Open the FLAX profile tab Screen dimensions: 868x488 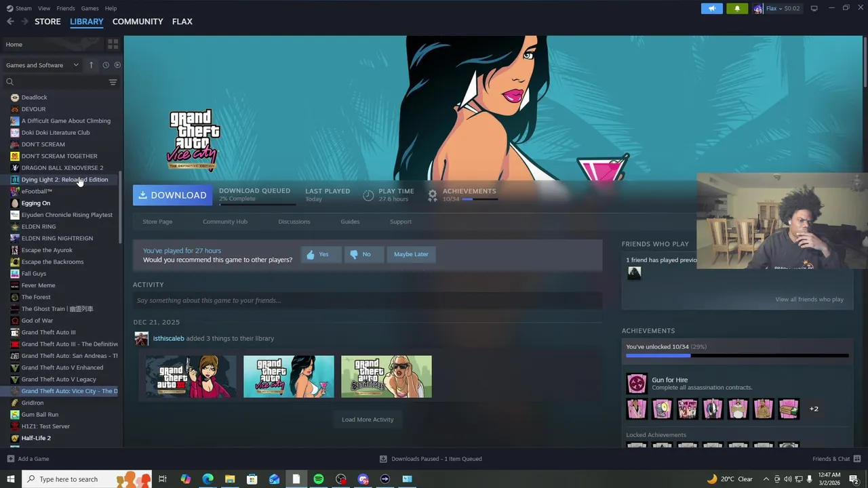click(x=182, y=22)
